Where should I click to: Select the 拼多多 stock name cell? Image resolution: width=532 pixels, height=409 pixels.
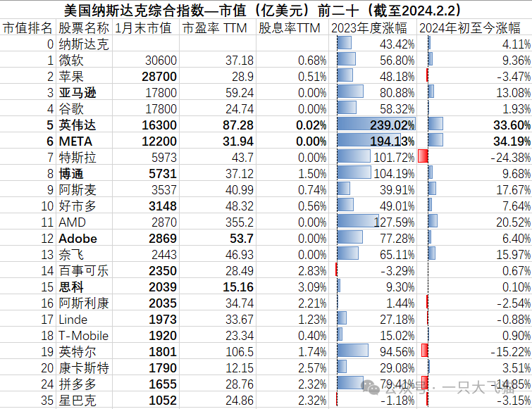tap(78, 384)
